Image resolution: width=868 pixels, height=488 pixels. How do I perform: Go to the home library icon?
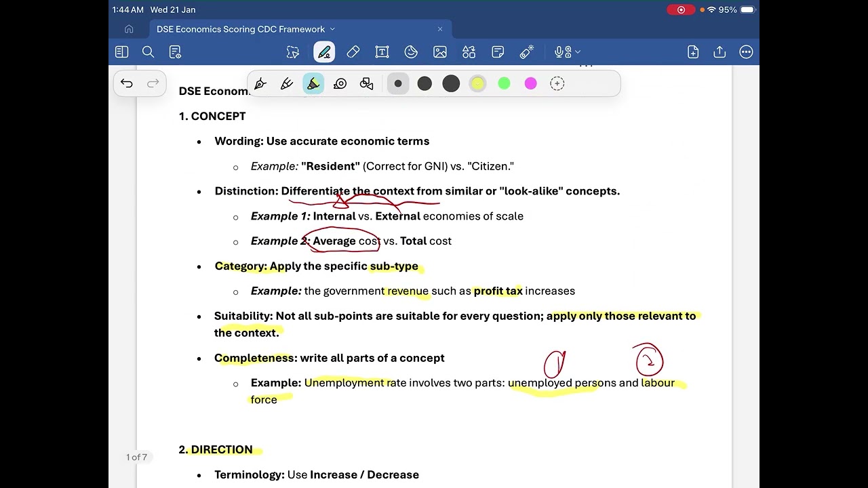(x=129, y=29)
